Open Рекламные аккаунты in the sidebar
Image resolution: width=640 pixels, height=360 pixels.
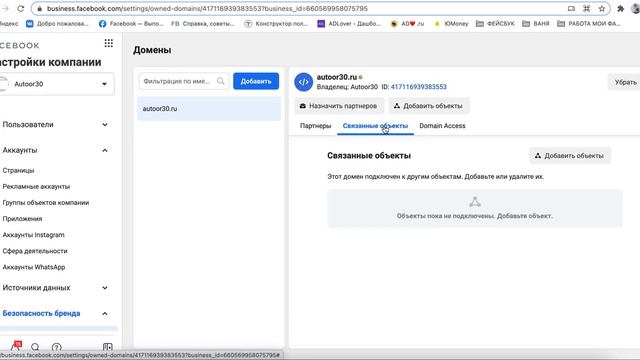pyautogui.click(x=36, y=187)
